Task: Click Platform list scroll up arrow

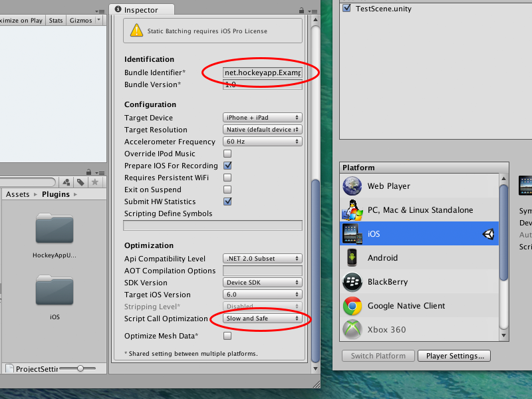Action: pos(504,178)
